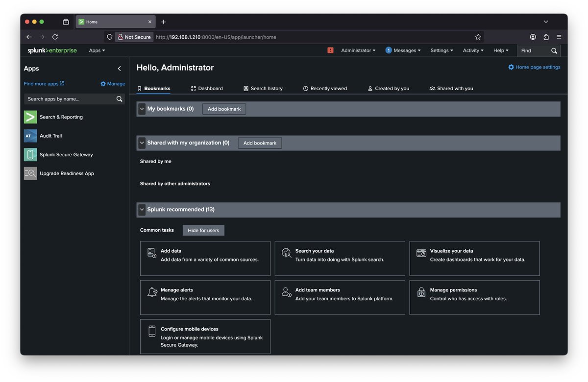
Task: Switch to the Shared with you tab
Action: 451,89
